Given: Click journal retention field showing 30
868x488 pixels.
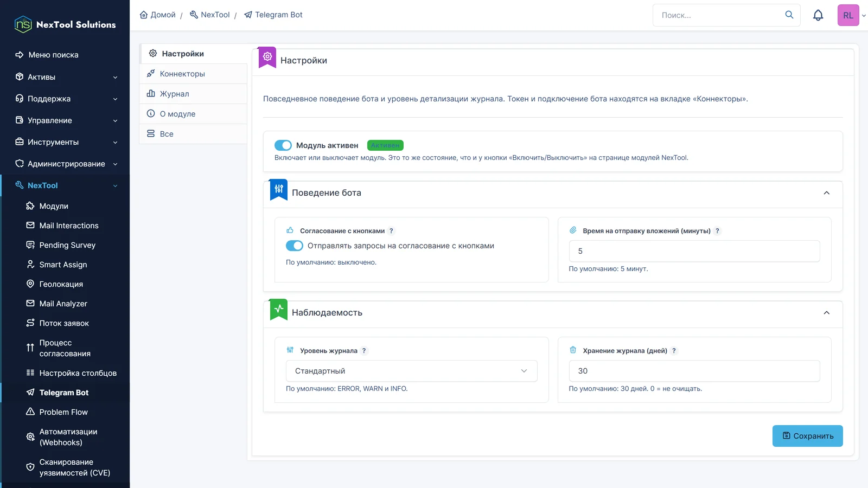Looking at the screenshot, I should click(694, 371).
